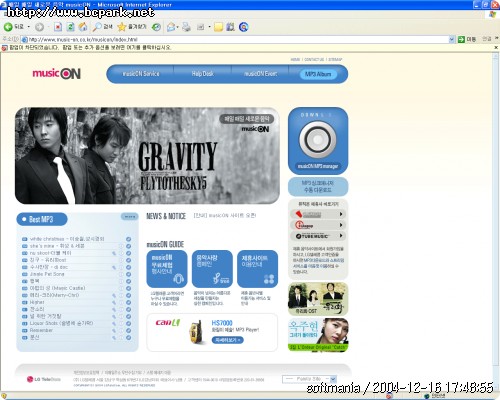Image resolution: width=500 pixels, height=400 pixels.
Task: Open the TUBEMUSIC partner site link
Action: [318, 236]
